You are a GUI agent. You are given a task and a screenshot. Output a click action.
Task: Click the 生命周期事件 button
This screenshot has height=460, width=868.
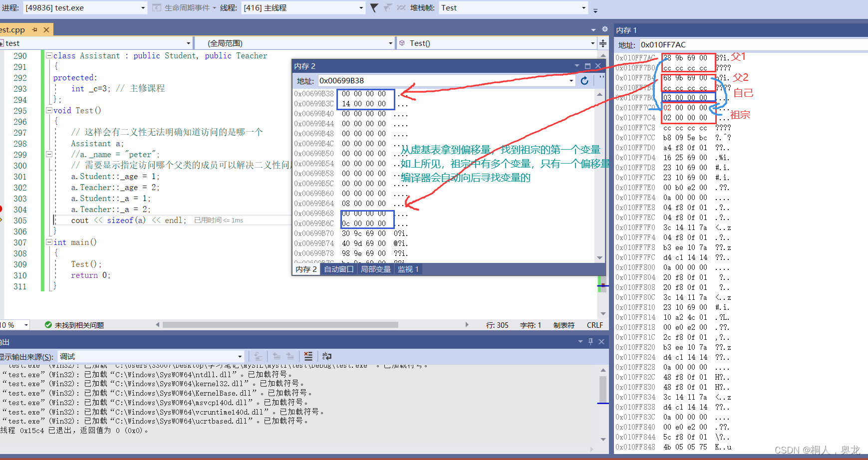[x=183, y=8]
